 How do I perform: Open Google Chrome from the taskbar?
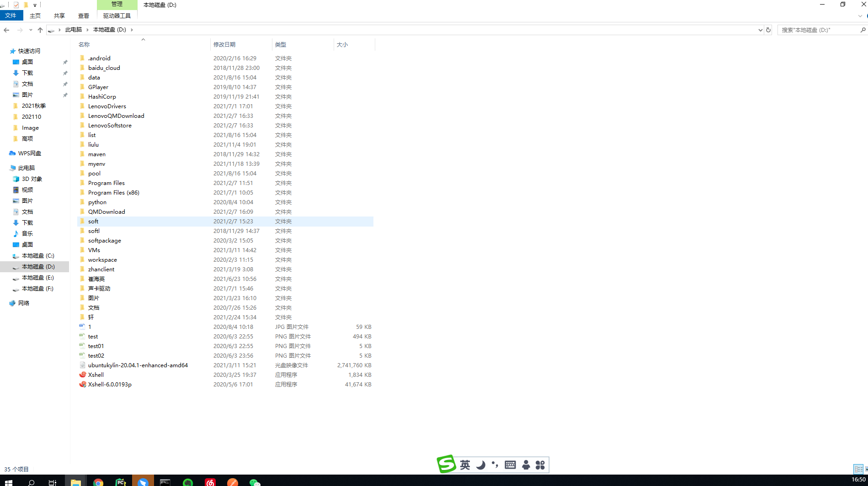point(98,482)
